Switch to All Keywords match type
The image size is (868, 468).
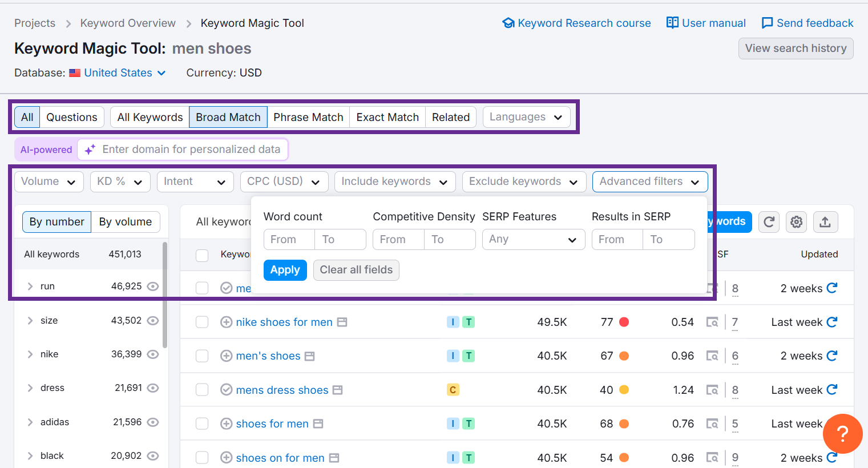click(150, 117)
